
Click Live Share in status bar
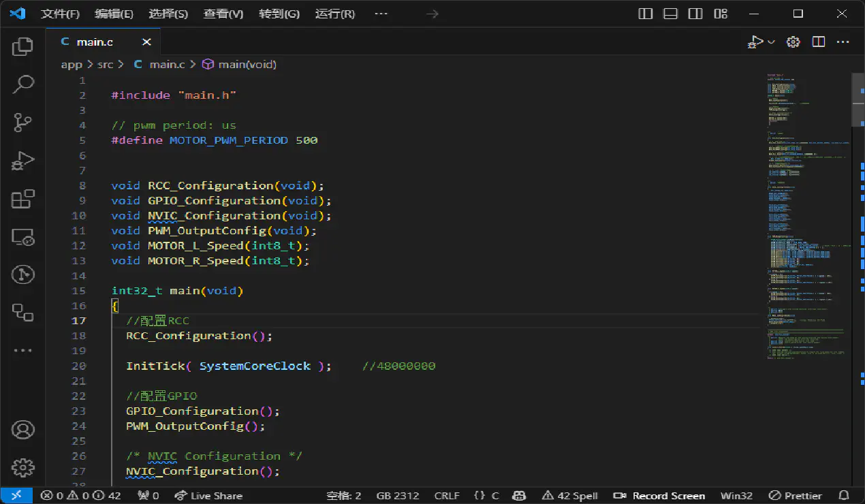pyautogui.click(x=208, y=496)
